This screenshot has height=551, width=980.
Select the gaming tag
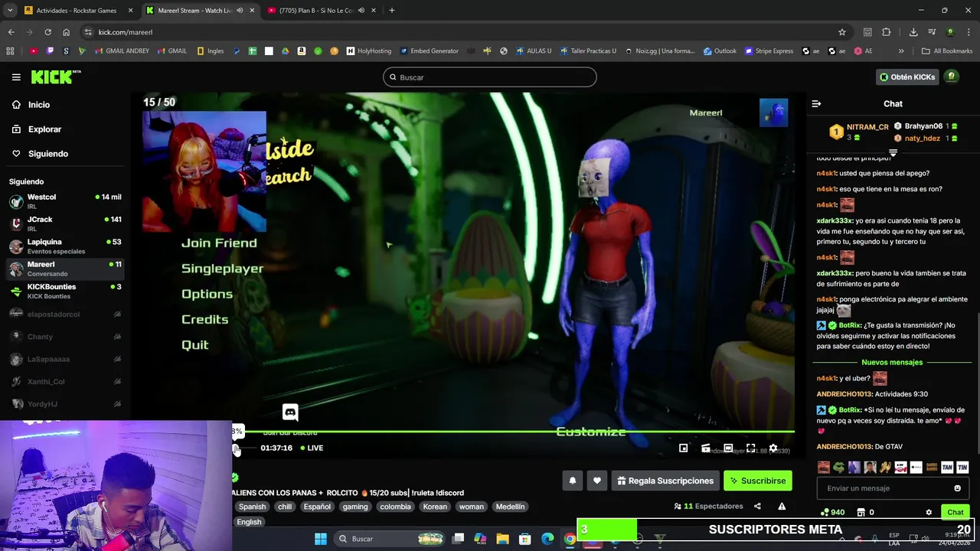pyautogui.click(x=355, y=507)
